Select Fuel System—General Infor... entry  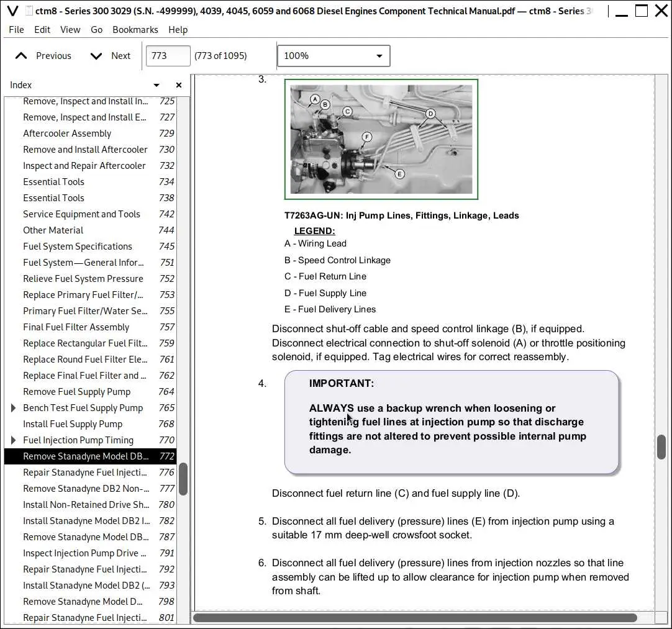click(90, 263)
